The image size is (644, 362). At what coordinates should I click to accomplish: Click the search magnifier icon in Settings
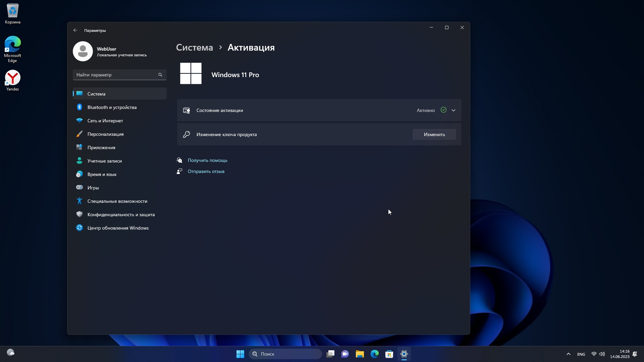click(x=160, y=75)
